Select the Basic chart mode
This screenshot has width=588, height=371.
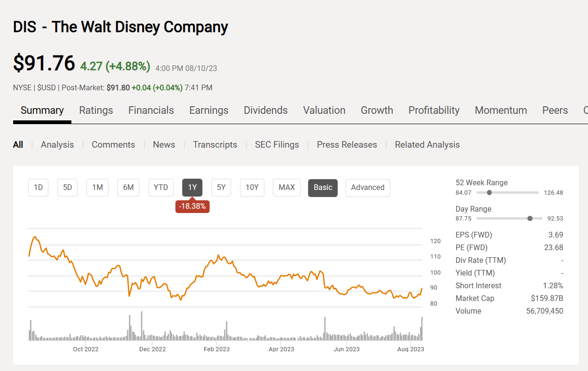point(323,188)
